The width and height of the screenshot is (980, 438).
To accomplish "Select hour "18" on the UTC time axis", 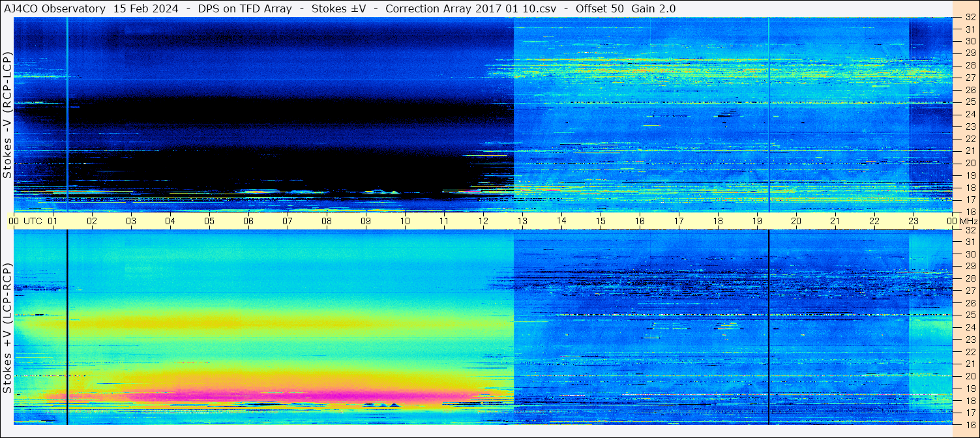I will pyautogui.click(x=718, y=221).
